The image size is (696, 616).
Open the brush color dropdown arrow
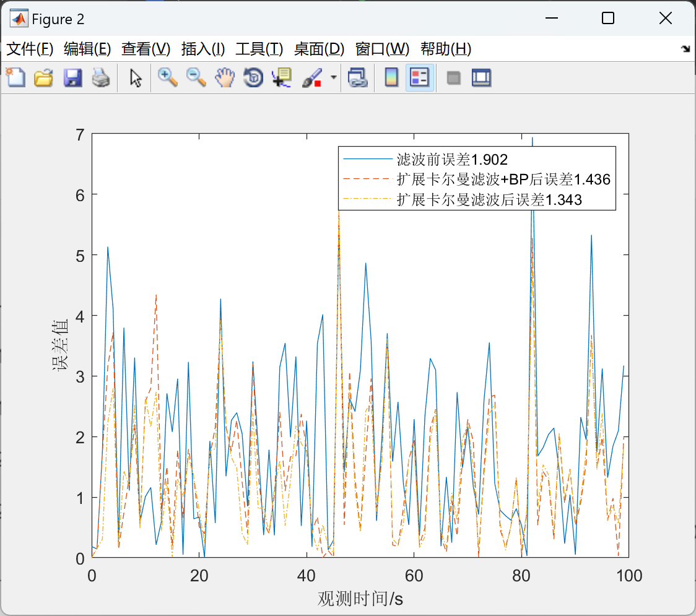pyautogui.click(x=334, y=77)
